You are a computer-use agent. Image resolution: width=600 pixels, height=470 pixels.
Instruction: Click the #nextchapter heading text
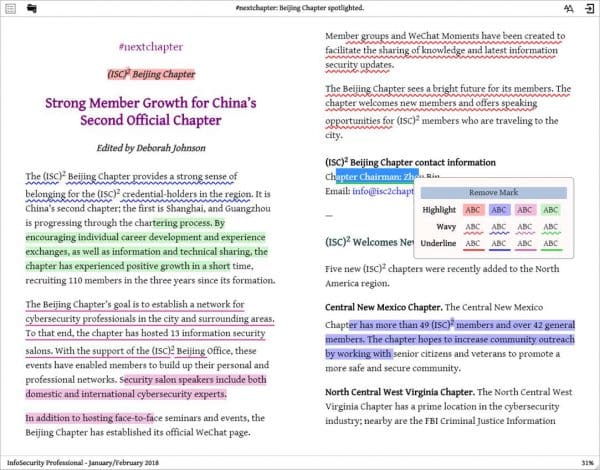coord(151,47)
